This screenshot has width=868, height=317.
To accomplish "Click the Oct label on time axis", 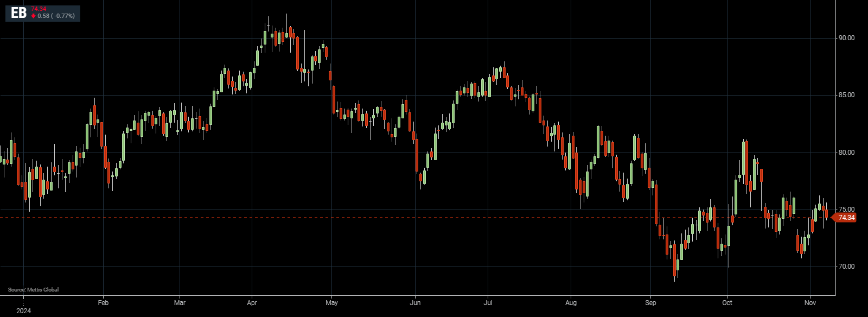I will (x=727, y=303).
